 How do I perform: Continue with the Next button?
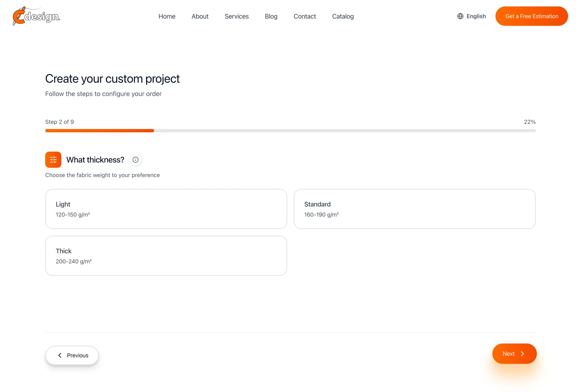[x=514, y=354]
